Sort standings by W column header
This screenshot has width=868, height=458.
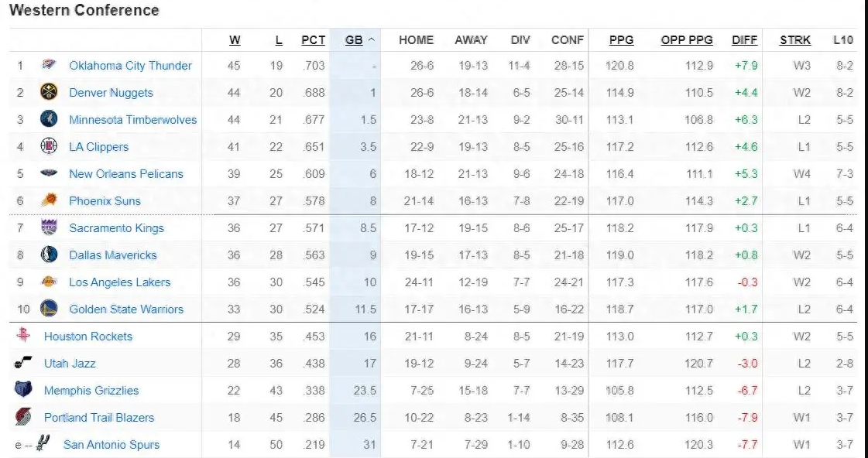235,40
